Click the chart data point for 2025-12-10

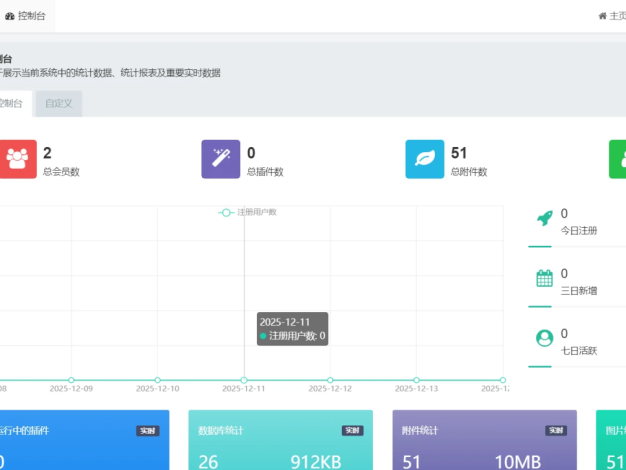(x=158, y=380)
